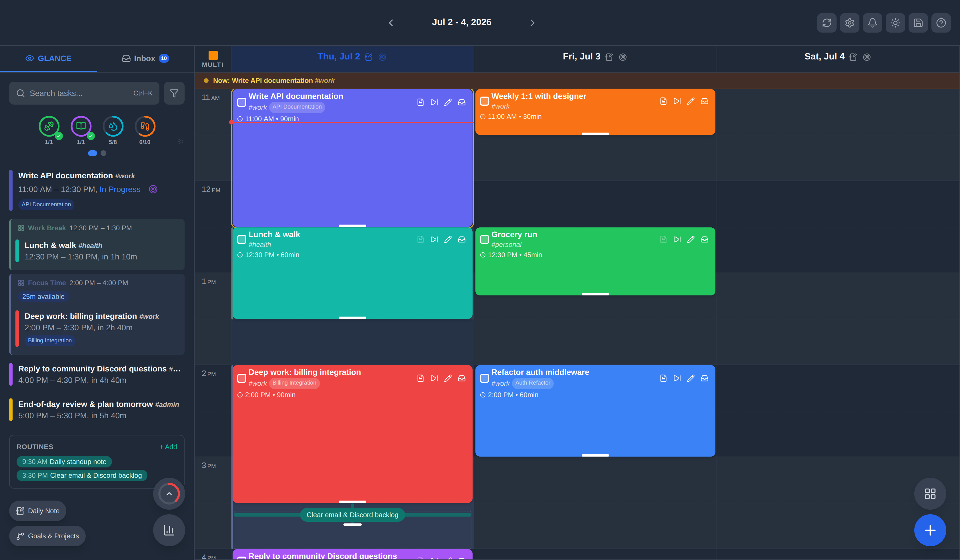Switch to the GLANCE tab
Image resolution: width=960 pixels, height=560 pixels.
[x=48, y=59]
